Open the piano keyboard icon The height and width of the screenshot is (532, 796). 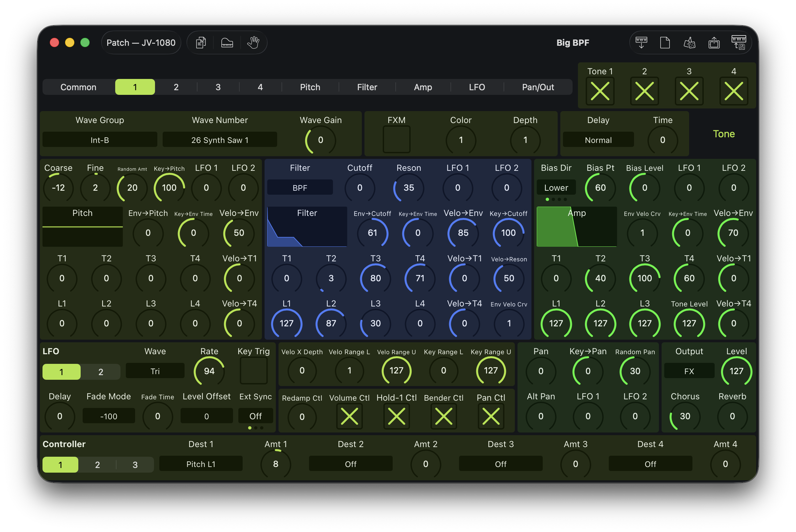click(227, 43)
